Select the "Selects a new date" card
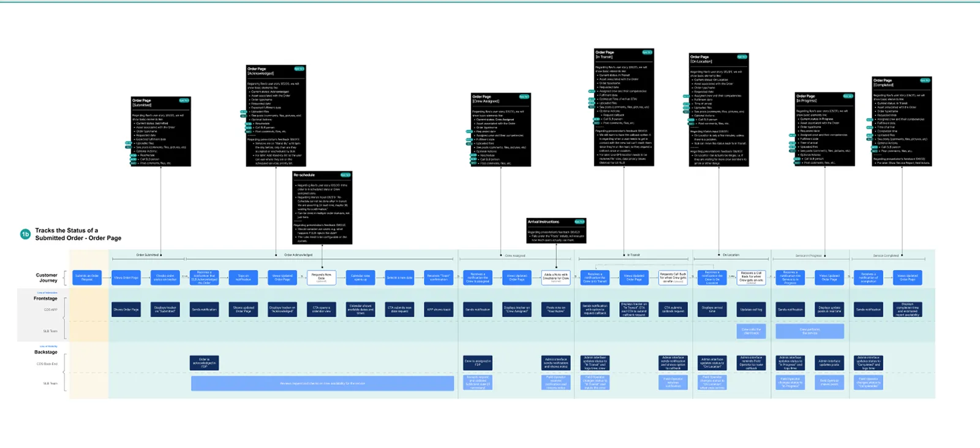This screenshot has height=448, width=980. 399,278
